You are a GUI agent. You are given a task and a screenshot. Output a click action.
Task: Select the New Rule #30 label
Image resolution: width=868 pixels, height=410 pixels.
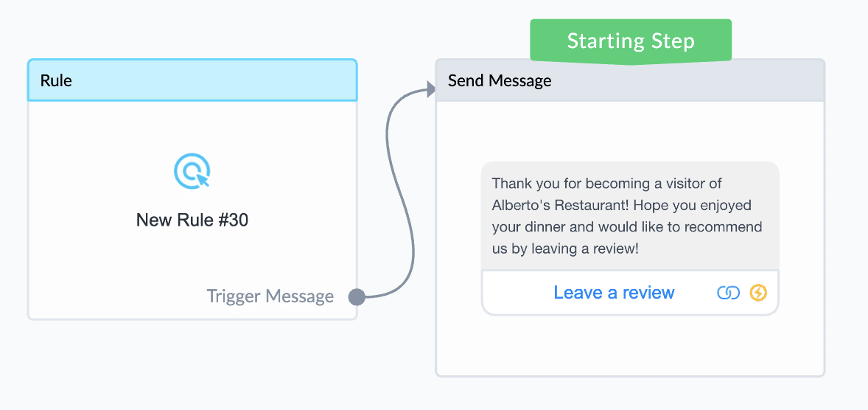(x=192, y=220)
